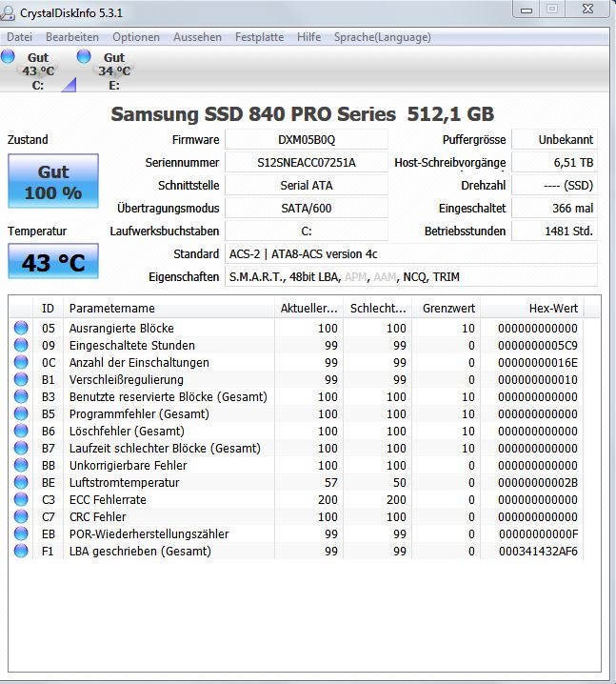Click status orb for Löschfehler (Gesamt)
The image size is (616, 684).
click(x=21, y=431)
